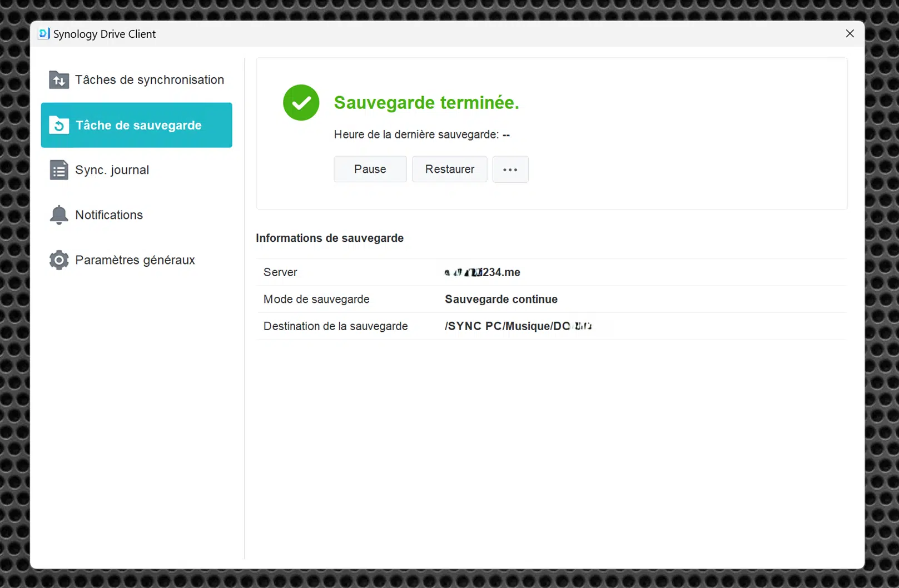This screenshot has height=588, width=899.
Task: Go to Notifications section
Action: click(x=137, y=215)
